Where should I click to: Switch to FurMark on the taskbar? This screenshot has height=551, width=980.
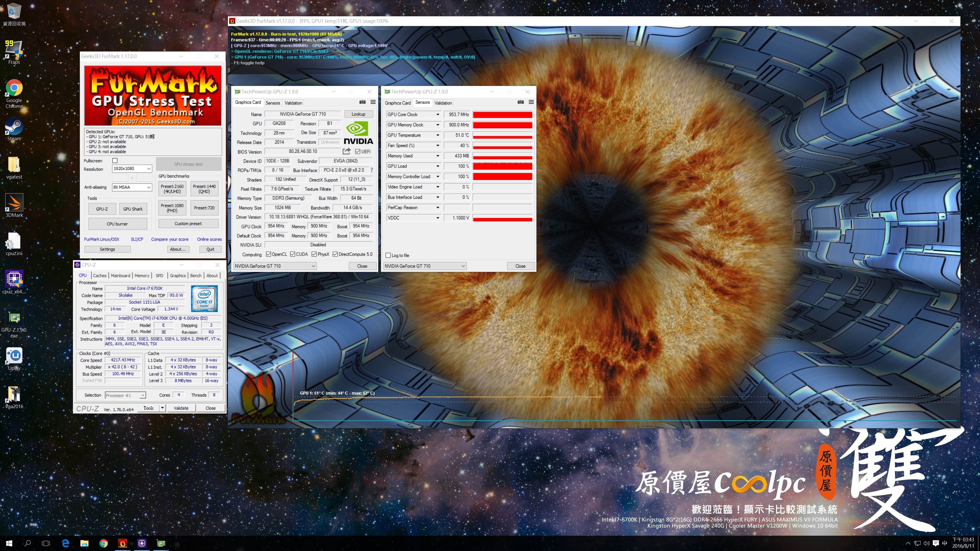(122, 543)
